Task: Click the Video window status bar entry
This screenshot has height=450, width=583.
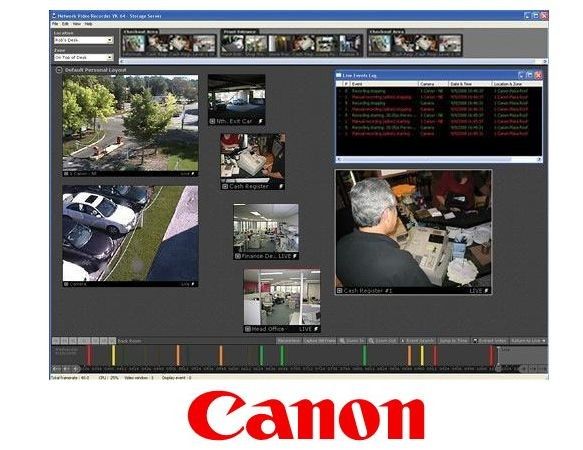Action: pos(139,378)
